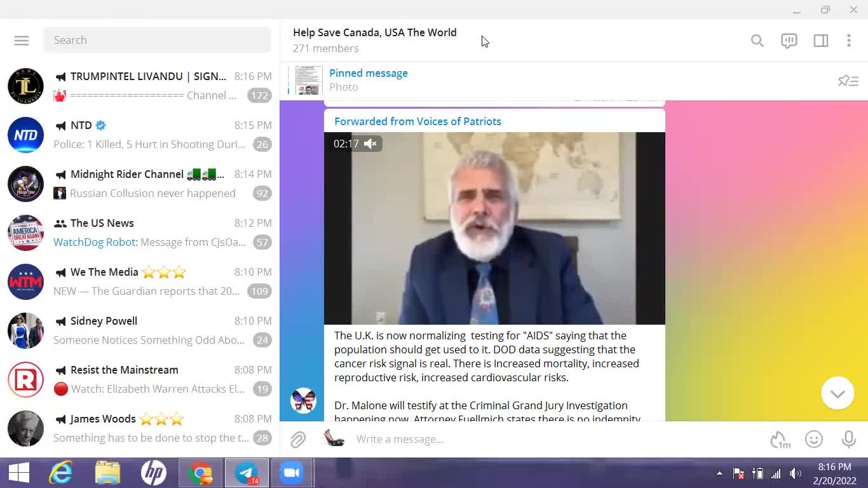Show all pinned messages list
Viewport: 868px width, 488px height.
pos(848,81)
